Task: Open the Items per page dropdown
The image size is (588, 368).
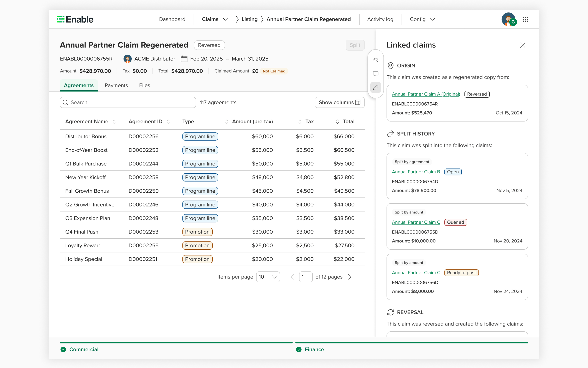Action: click(x=268, y=277)
